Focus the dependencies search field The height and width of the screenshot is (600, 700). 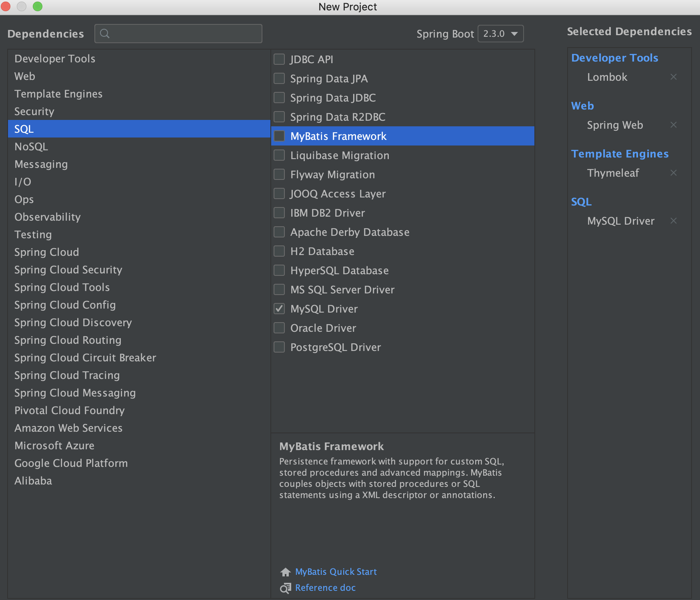(178, 34)
